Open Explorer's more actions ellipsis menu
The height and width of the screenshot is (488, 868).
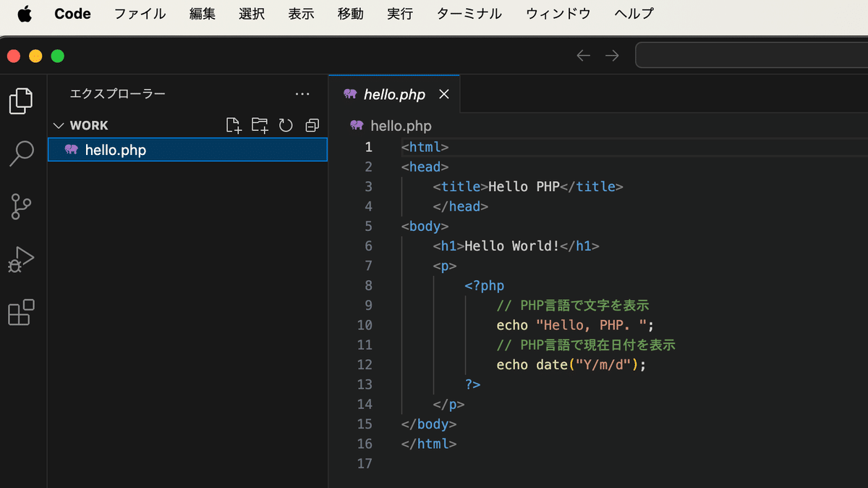tap(302, 94)
